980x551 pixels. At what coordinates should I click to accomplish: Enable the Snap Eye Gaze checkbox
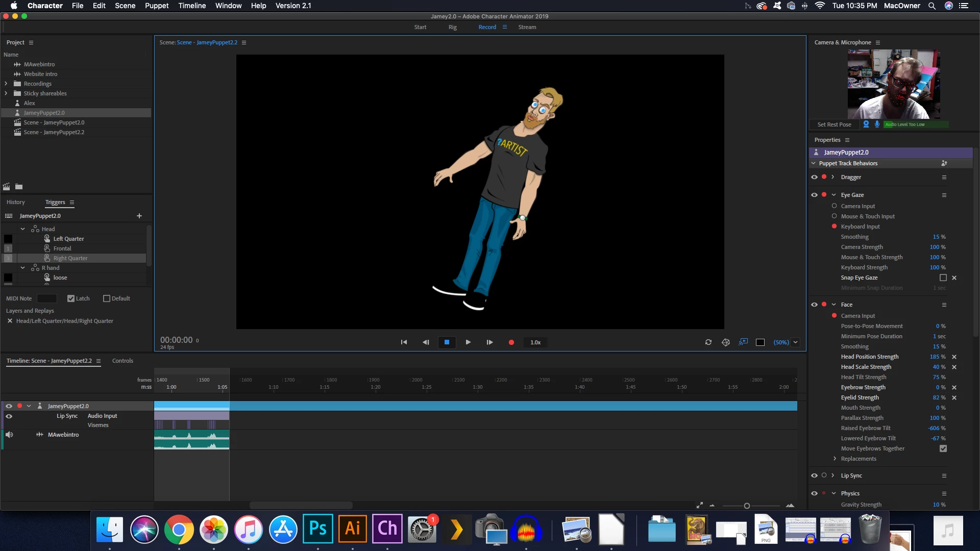[943, 278]
